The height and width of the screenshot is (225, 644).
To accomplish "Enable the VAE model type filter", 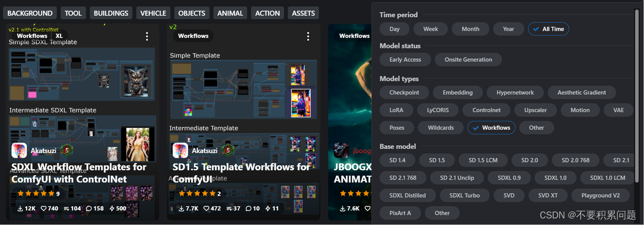I will pyautogui.click(x=618, y=110).
